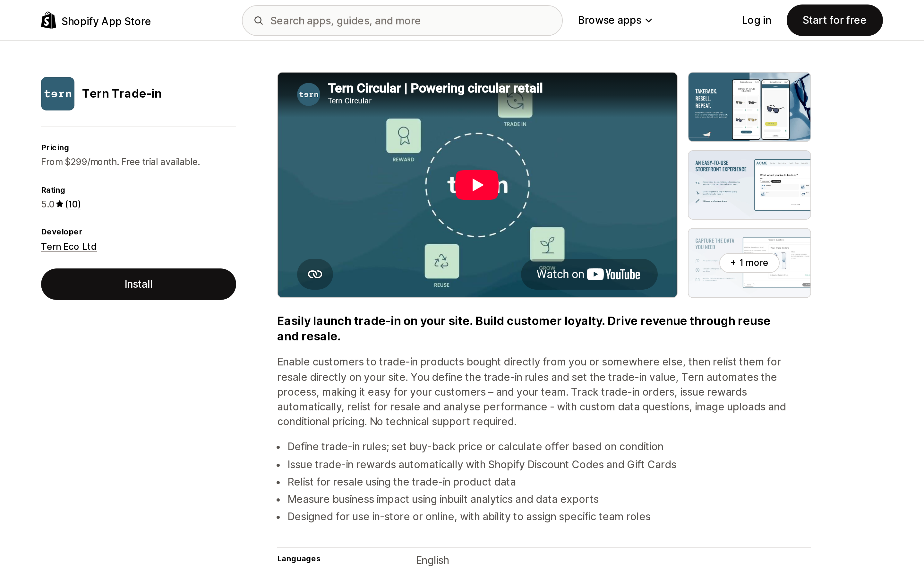
Task: Open the Takeback Resell Repeat thumbnail
Action: (749, 107)
